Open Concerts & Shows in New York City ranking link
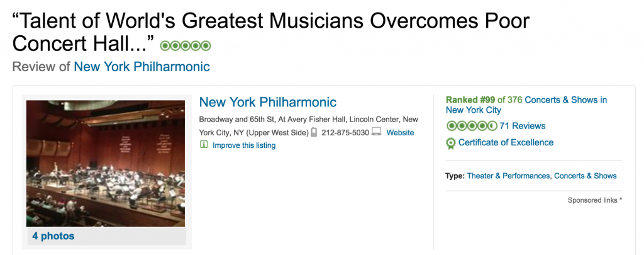The height and width of the screenshot is (255, 644). pyautogui.click(x=526, y=105)
